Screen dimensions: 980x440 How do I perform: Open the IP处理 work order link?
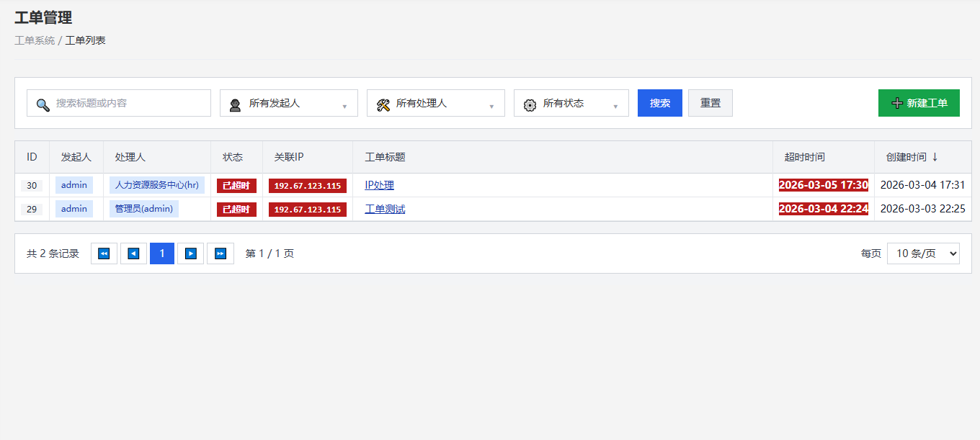(379, 185)
